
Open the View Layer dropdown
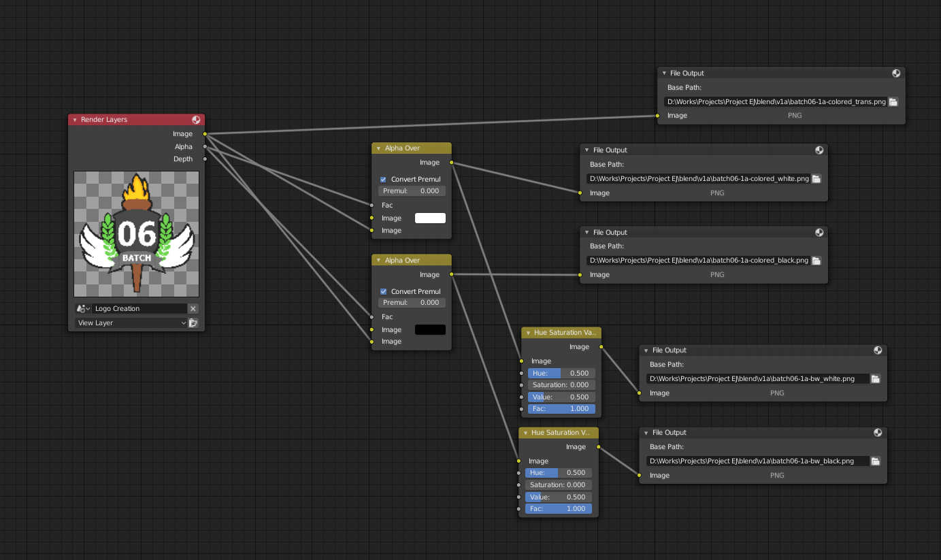pos(131,323)
